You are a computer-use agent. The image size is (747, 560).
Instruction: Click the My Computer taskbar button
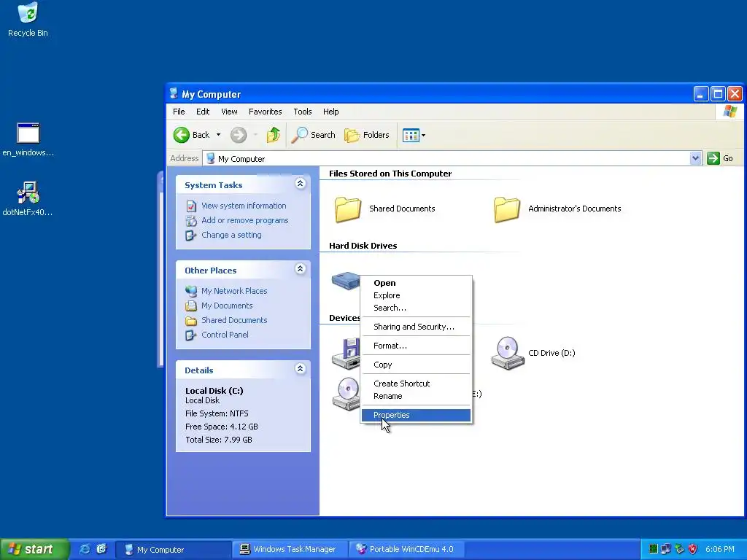coord(174,549)
